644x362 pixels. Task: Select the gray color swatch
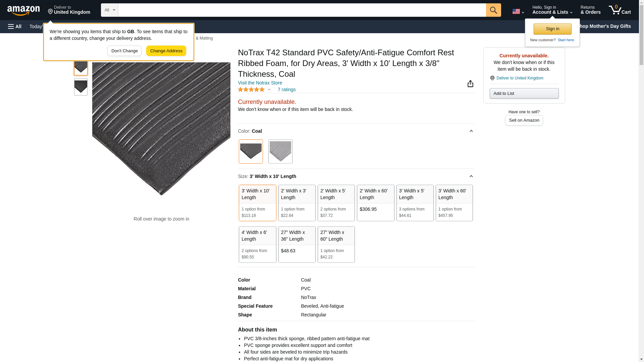point(280,152)
